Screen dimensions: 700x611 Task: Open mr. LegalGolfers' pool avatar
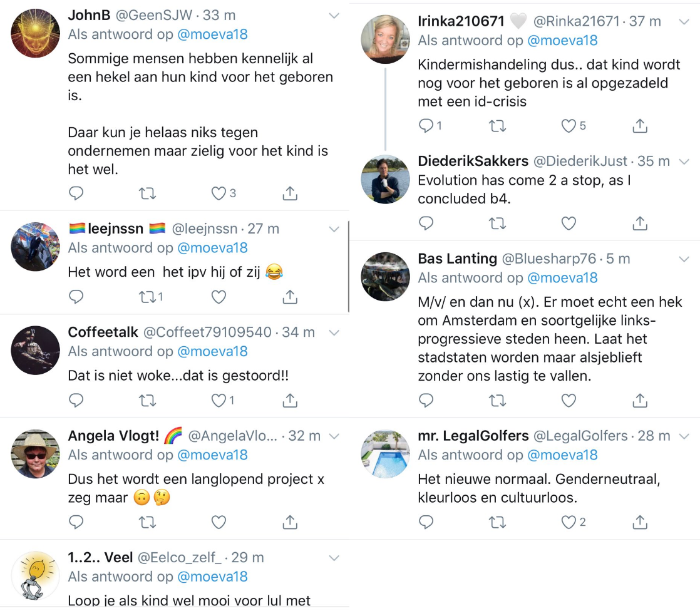point(385,454)
